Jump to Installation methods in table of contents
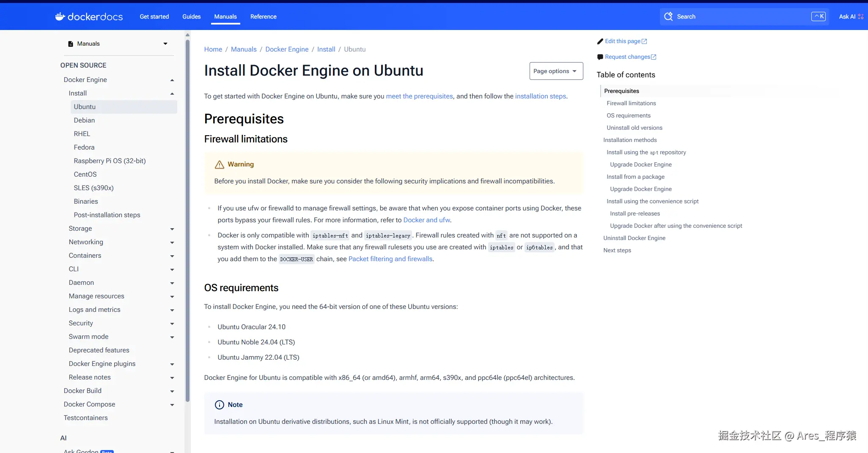Image resolution: width=868 pixels, height=453 pixels. [630, 140]
